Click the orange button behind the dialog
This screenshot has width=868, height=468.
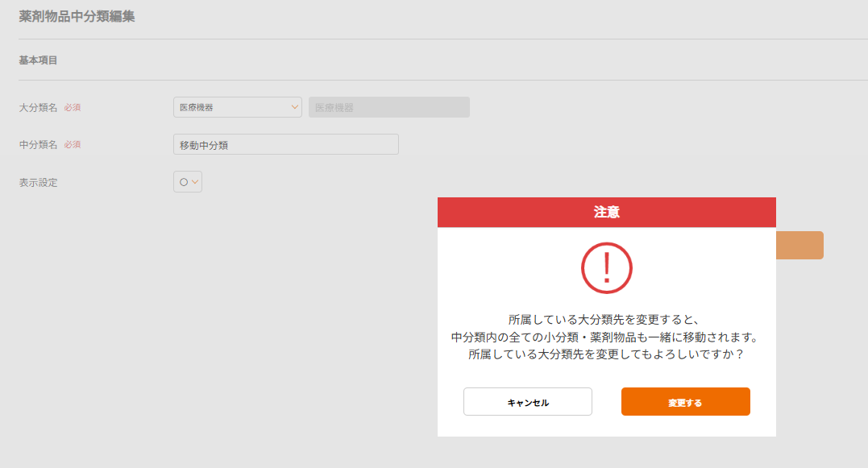tap(799, 246)
